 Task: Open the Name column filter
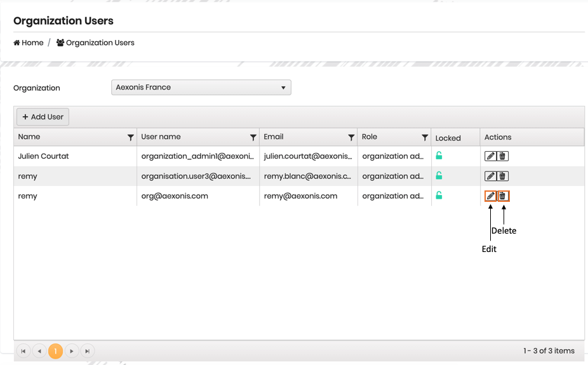point(131,137)
